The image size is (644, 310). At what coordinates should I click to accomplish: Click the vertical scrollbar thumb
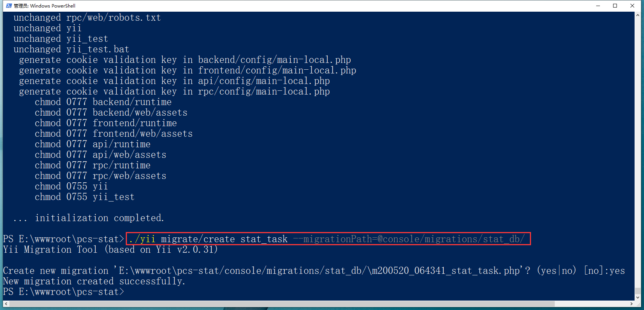(638, 291)
